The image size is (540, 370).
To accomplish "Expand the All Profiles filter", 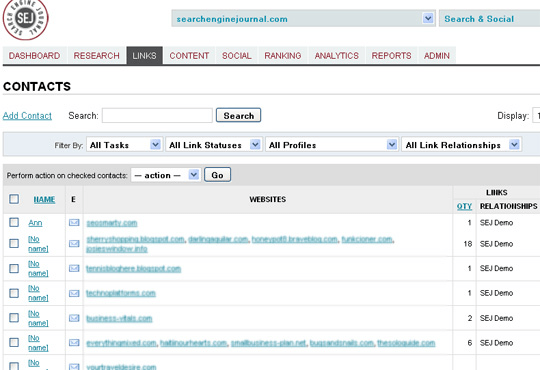I will [331, 145].
